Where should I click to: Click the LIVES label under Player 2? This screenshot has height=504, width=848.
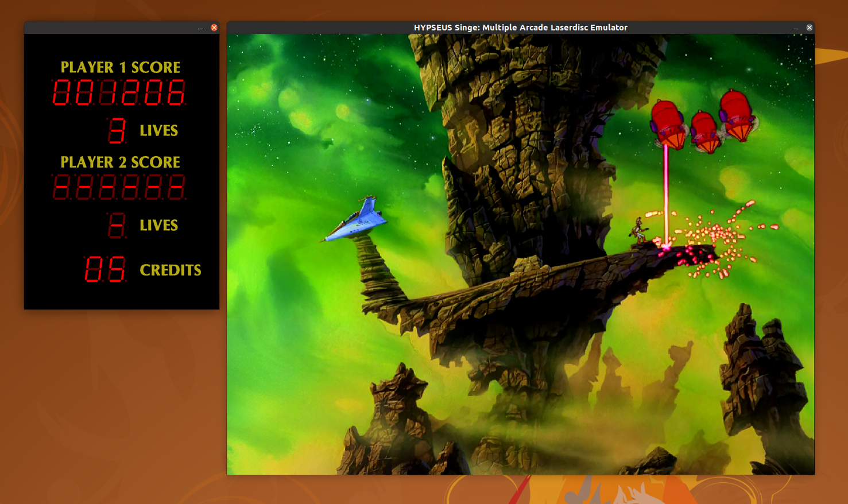tap(159, 225)
